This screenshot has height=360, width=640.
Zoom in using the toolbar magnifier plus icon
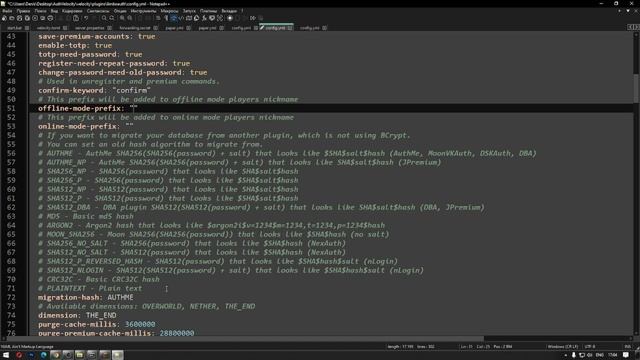click(x=122, y=18)
